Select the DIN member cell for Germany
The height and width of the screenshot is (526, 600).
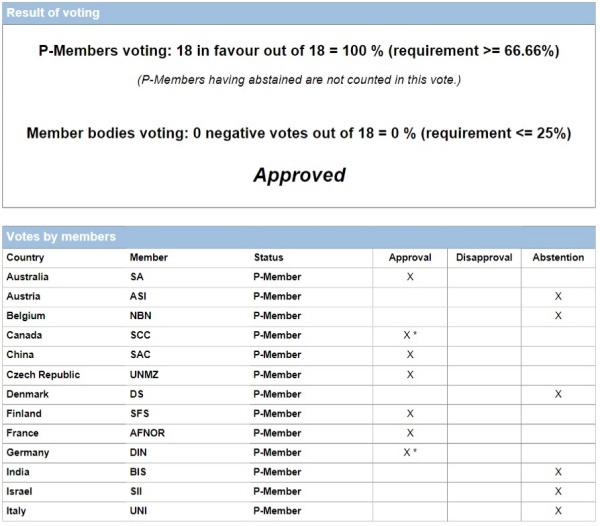coord(139,452)
